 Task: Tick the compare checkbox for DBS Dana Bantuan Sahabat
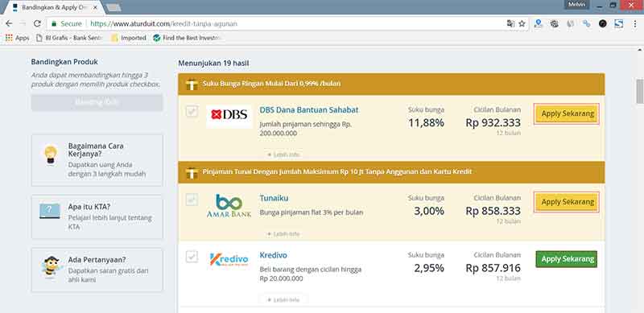[x=192, y=111]
